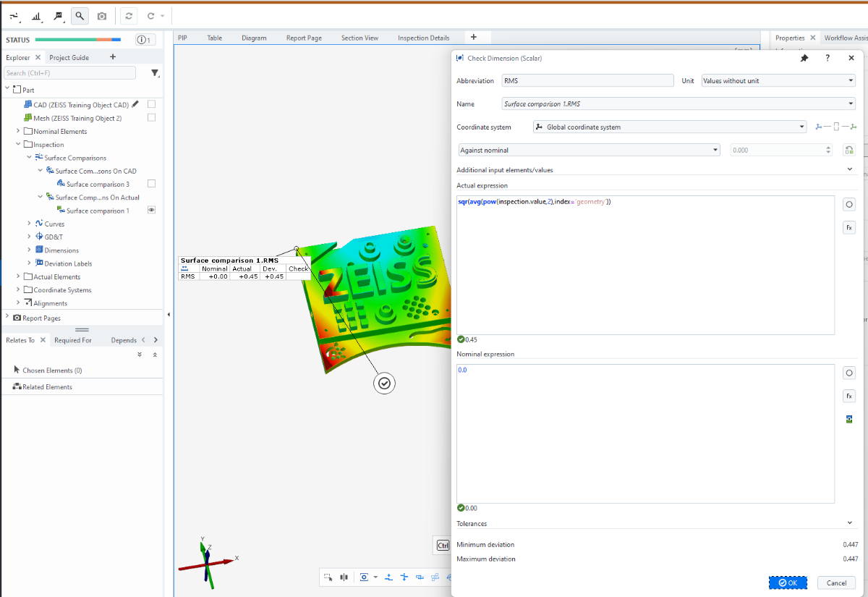Click the STATUS progress bar
The height and width of the screenshot is (597, 868).
coord(78,40)
